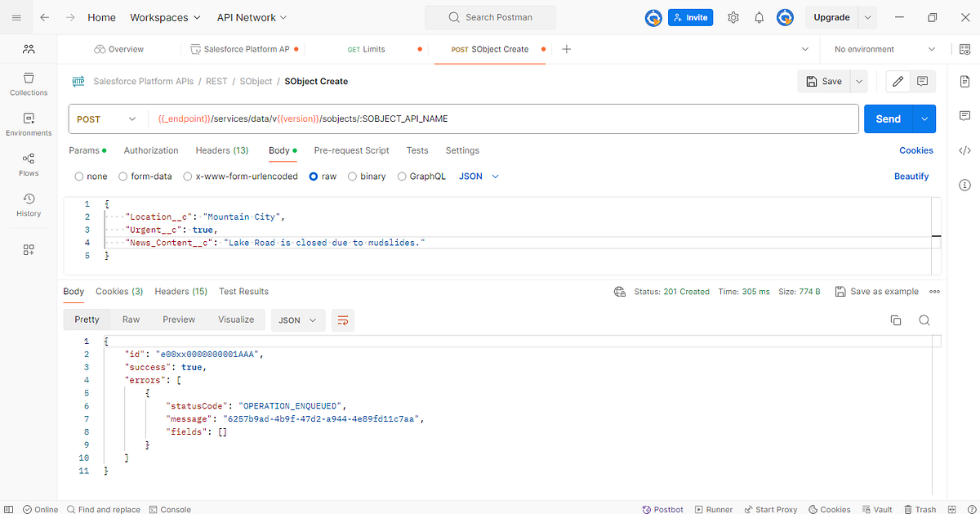Toggle the edit pencil icon
Viewport: 980px width, 514px height.
pos(898,81)
